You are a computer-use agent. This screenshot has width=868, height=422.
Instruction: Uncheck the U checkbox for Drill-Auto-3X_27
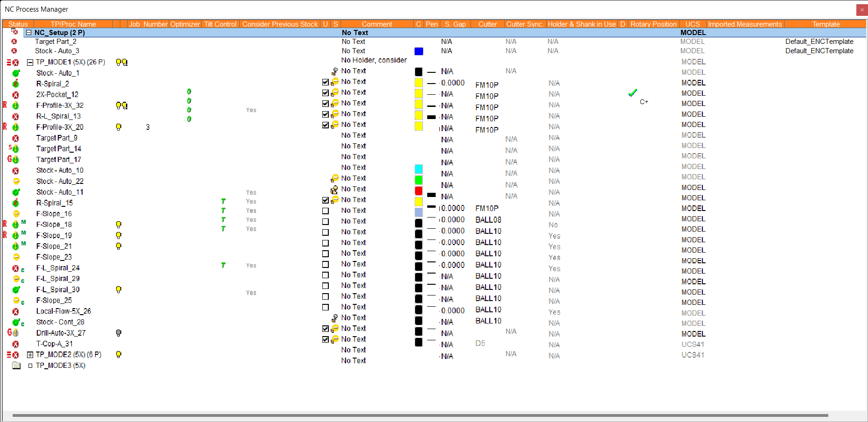point(326,329)
